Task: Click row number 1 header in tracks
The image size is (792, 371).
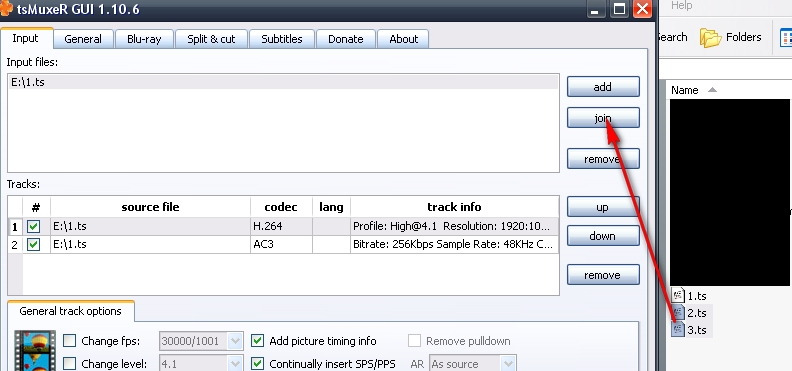Action: tap(15, 227)
